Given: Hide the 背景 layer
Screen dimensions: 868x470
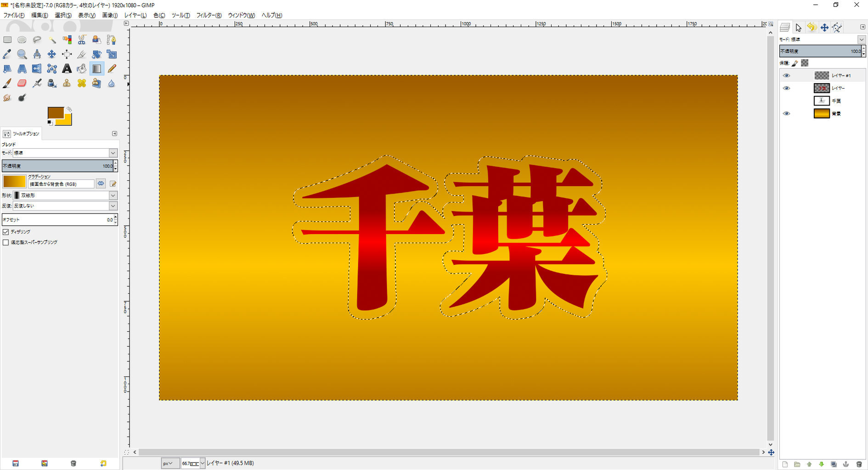Looking at the screenshot, I should click(786, 113).
